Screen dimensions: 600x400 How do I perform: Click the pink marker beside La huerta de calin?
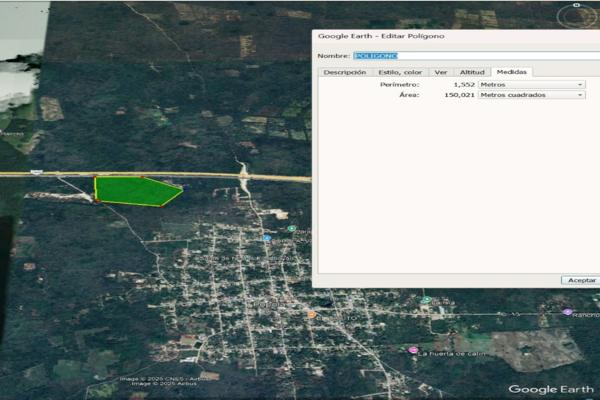coord(413,350)
